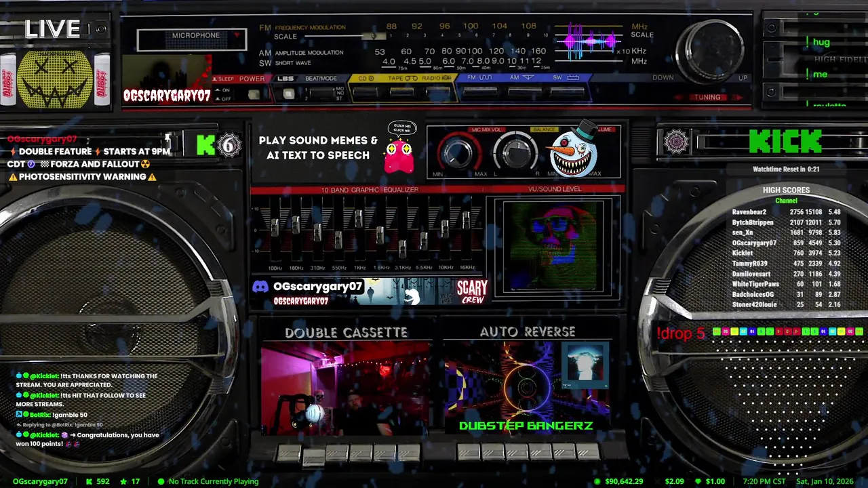Click the large green KICK logo

pos(786,142)
